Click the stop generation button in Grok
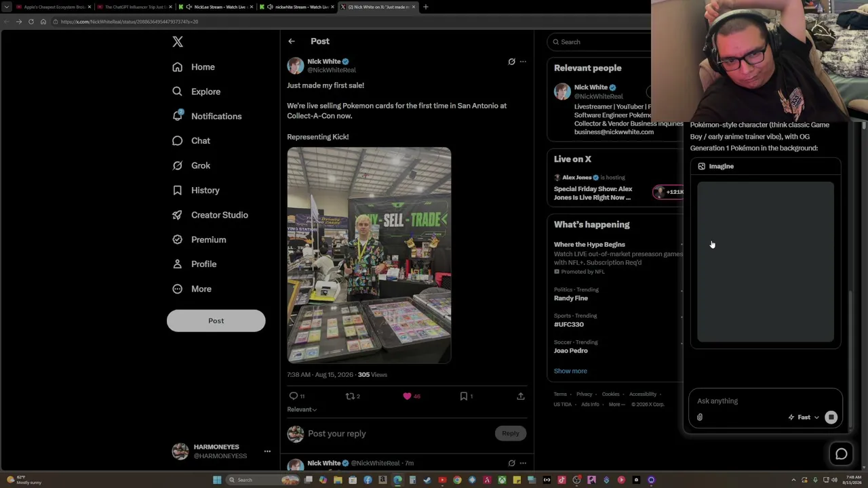The image size is (868, 488). [831, 418]
